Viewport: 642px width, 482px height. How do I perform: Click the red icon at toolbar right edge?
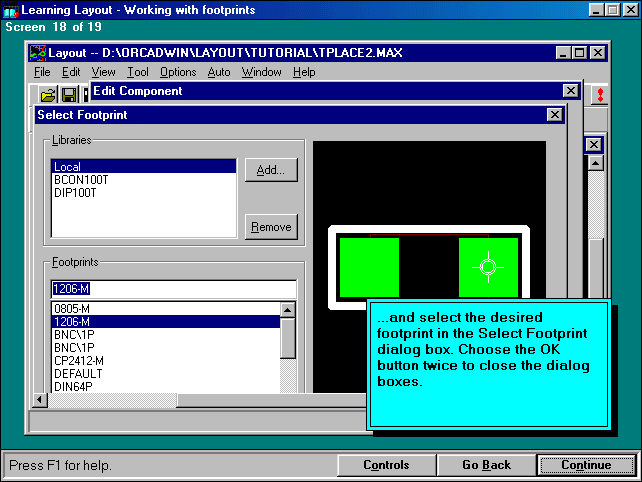(600, 95)
